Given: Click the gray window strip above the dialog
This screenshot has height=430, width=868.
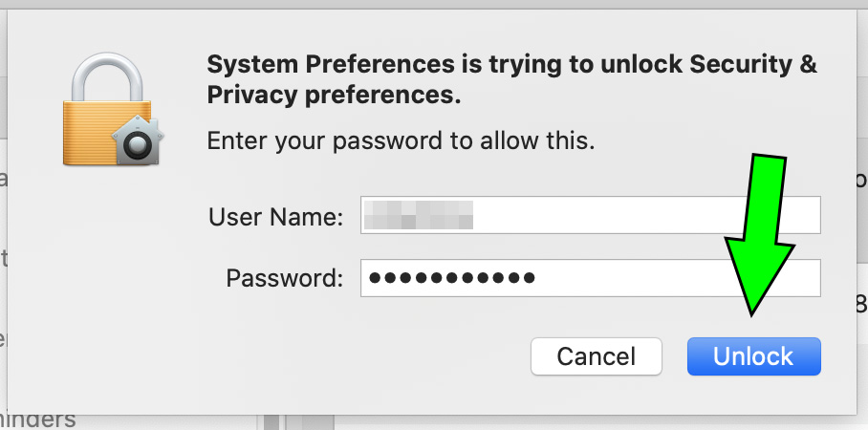Looking at the screenshot, I should [x=434, y=5].
